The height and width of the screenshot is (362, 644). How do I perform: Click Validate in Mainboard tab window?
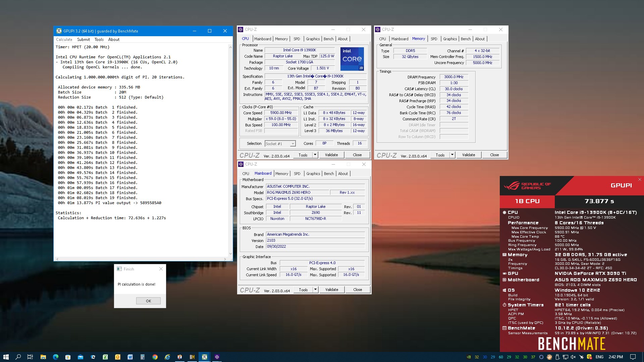[332, 290]
